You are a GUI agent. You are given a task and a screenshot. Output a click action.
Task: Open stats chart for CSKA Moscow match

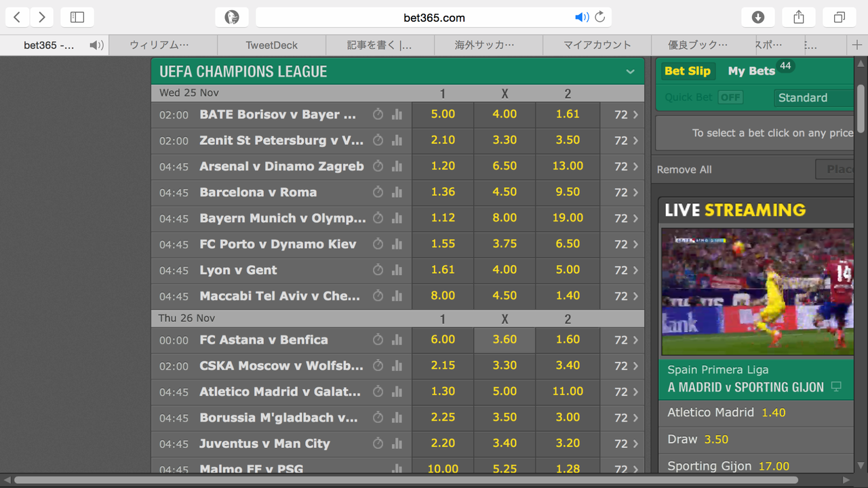click(397, 366)
